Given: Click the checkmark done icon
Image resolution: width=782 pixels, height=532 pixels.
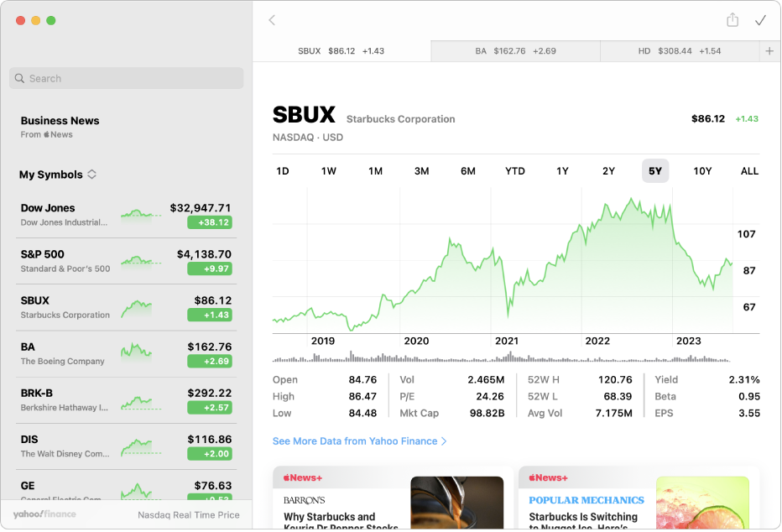Looking at the screenshot, I should click(x=760, y=20).
